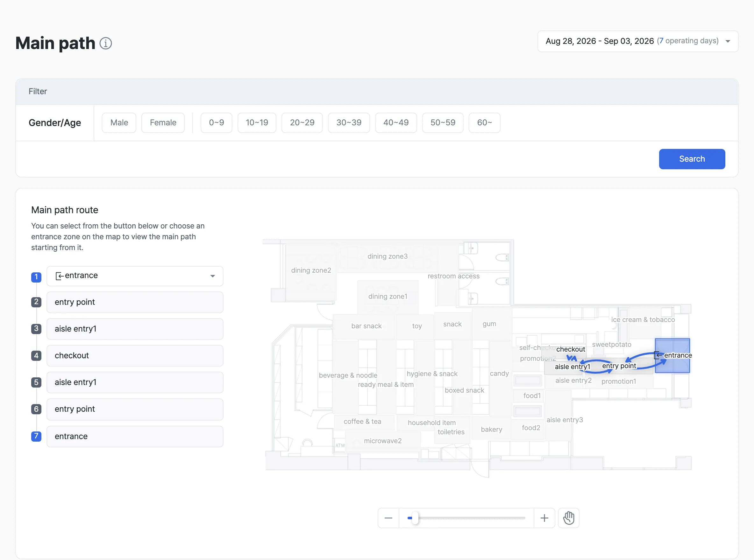
Task: Toggle the Female filter
Action: [163, 123]
